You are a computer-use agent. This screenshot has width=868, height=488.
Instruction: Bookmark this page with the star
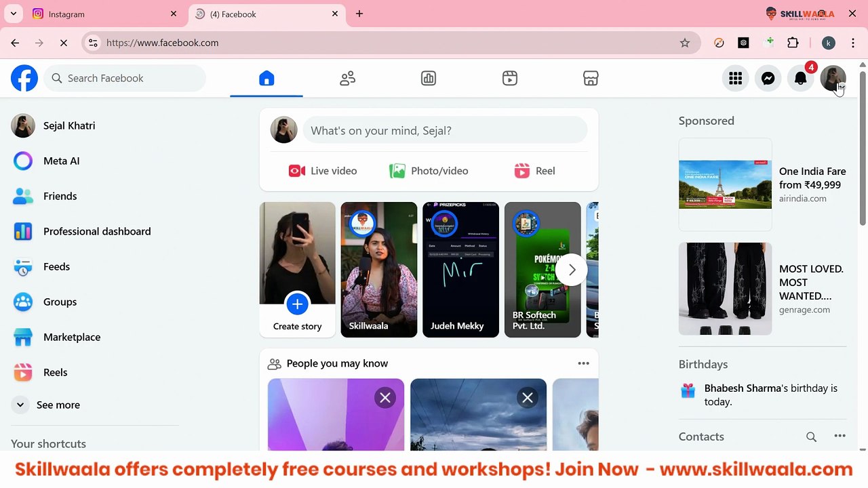coord(685,43)
